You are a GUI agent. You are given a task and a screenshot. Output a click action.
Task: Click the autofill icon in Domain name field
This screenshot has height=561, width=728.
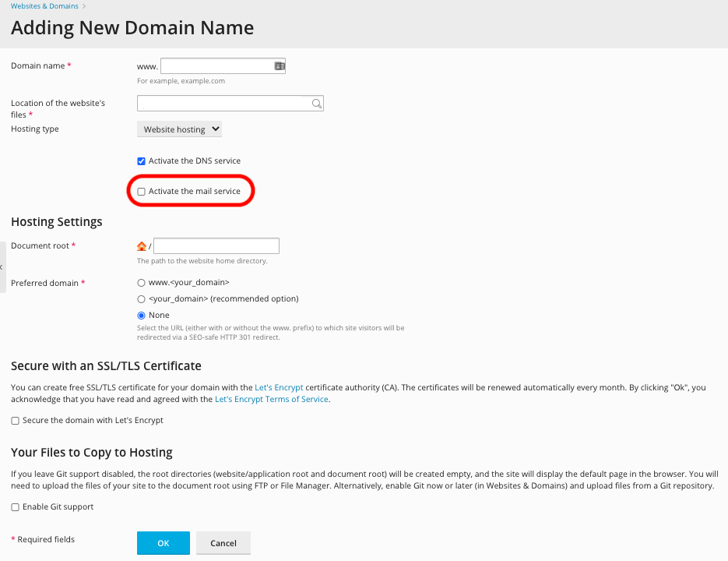point(280,66)
